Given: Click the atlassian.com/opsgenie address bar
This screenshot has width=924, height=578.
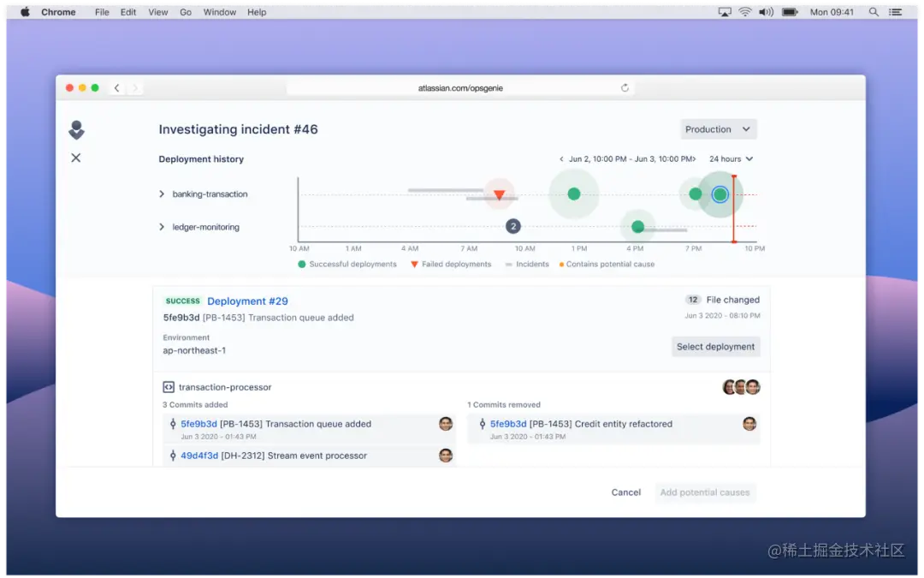Looking at the screenshot, I should (460, 88).
